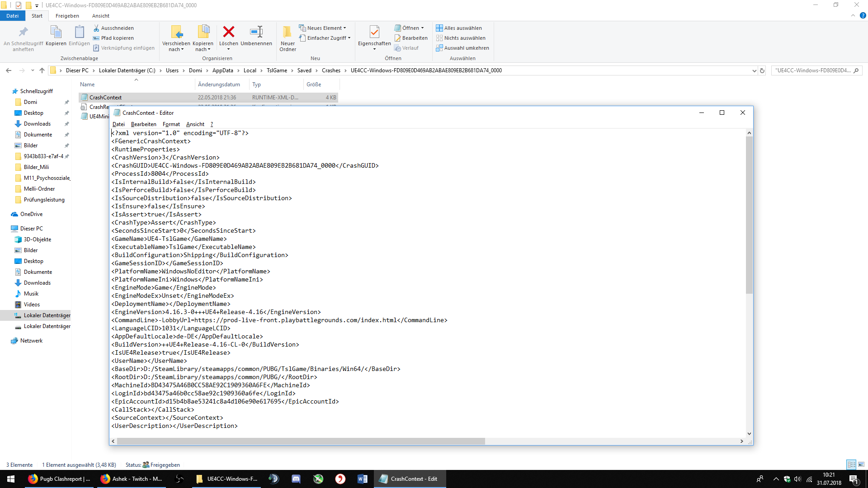Click the volume icon in system tray
Image resolution: width=868 pixels, height=488 pixels.
(797, 479)
